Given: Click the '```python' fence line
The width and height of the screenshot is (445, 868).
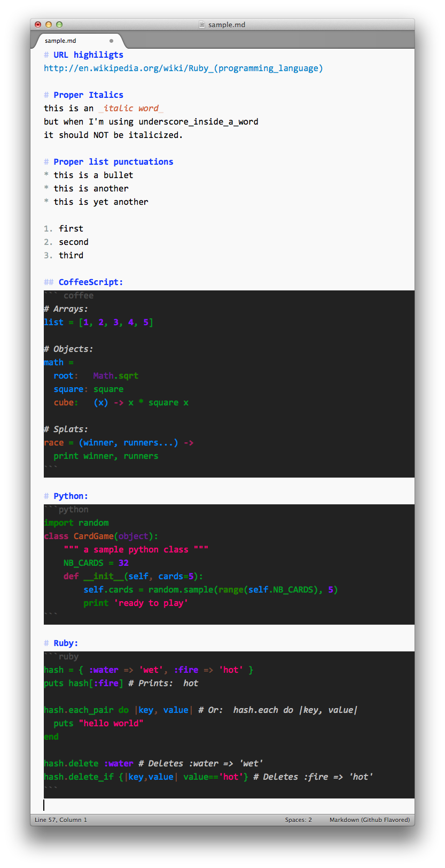Looking at the screenshot, I should [x=66, y=510].
